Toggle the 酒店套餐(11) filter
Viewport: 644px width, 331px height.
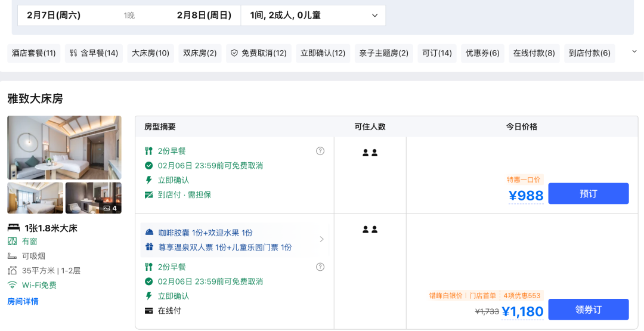click(33, 54)
